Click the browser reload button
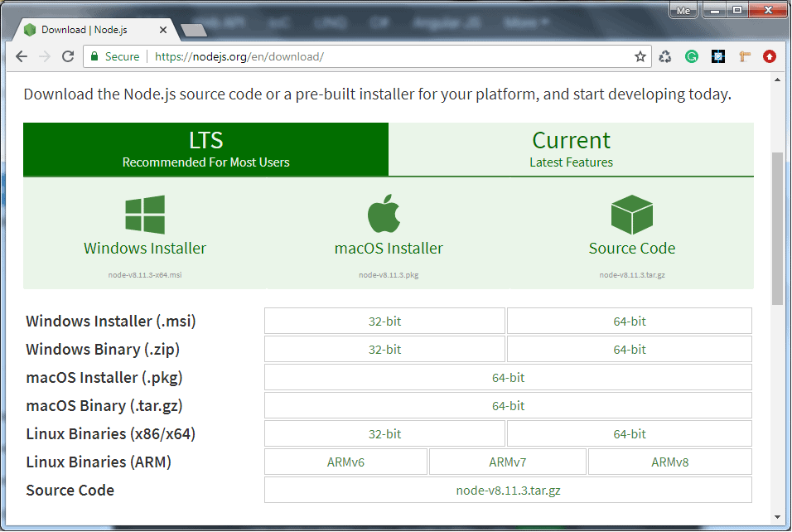 tap(69, 56)
